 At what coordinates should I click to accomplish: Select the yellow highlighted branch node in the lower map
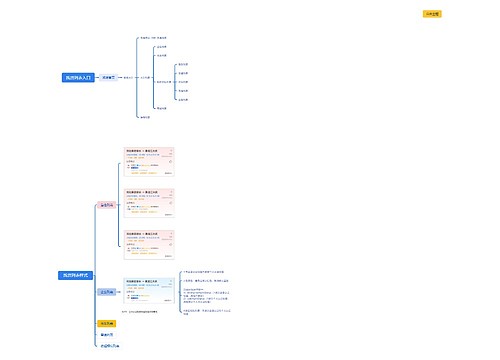(107, 323)
